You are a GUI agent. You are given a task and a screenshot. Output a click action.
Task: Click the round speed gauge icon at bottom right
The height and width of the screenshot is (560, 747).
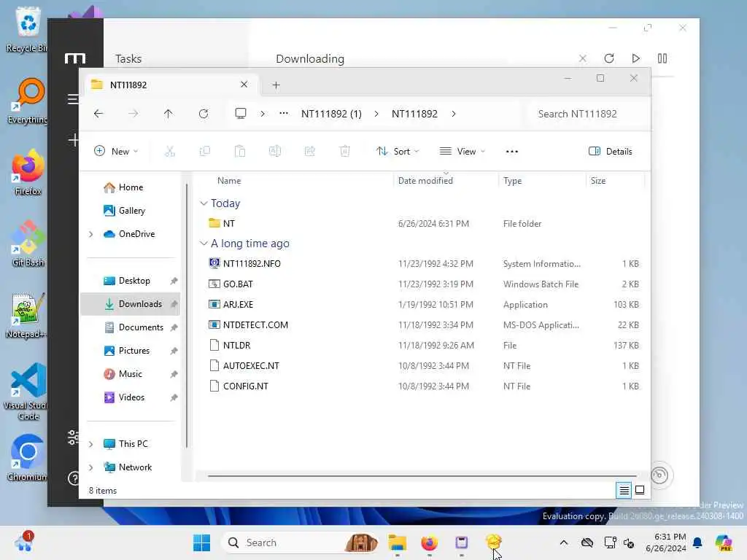tap(659, 475)
